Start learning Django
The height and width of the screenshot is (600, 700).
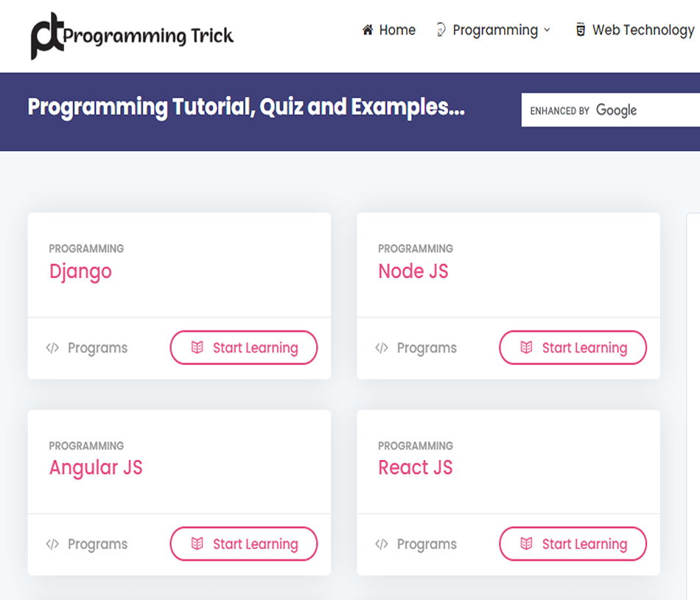click(x=244, y=348)
